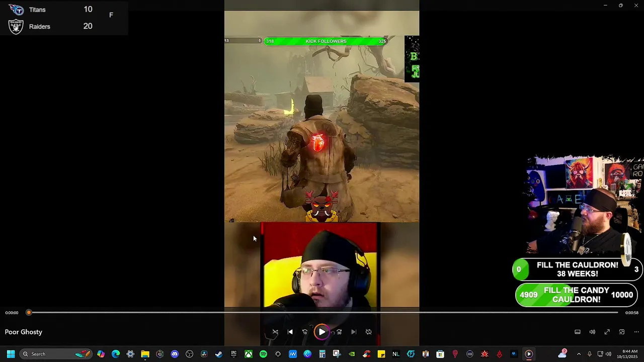Go to the next track
Image resolution: width=644 pixels, height=362 pixels.
[354, 332]
